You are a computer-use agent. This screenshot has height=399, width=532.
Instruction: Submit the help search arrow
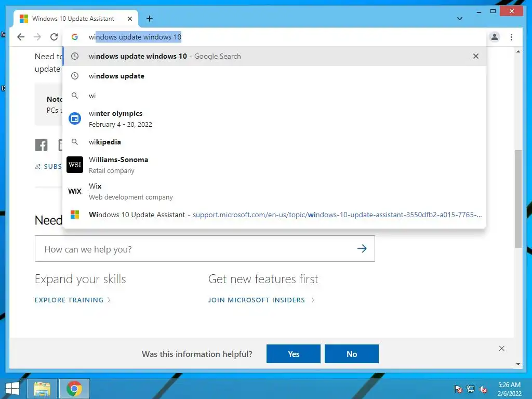pos(362,249)
